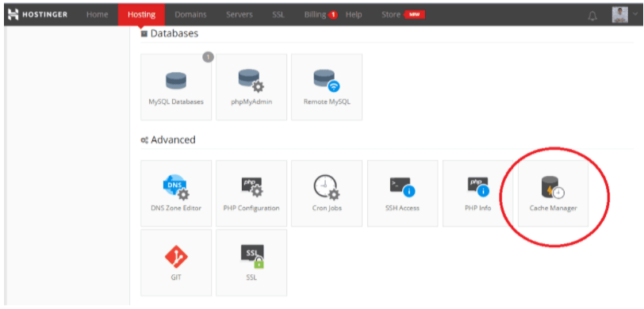This screenshot has width=644, height=309.
Task: Open PHP Info tile
Action: pyautogui.click(x=477, y=193)
